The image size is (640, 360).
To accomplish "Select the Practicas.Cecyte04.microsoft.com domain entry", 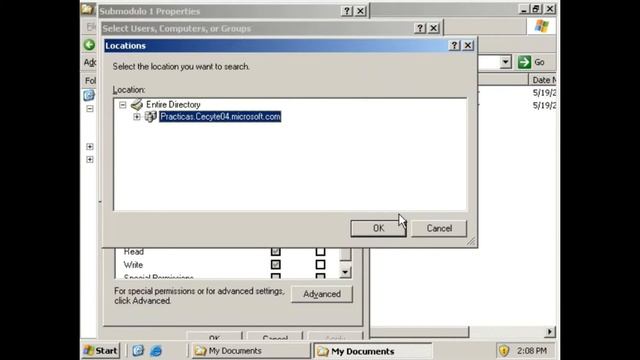I will point(220,117).
